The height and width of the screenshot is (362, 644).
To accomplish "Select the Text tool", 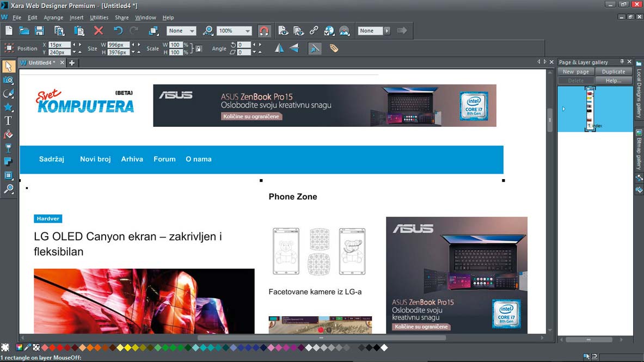I will [x=8, y=121].
